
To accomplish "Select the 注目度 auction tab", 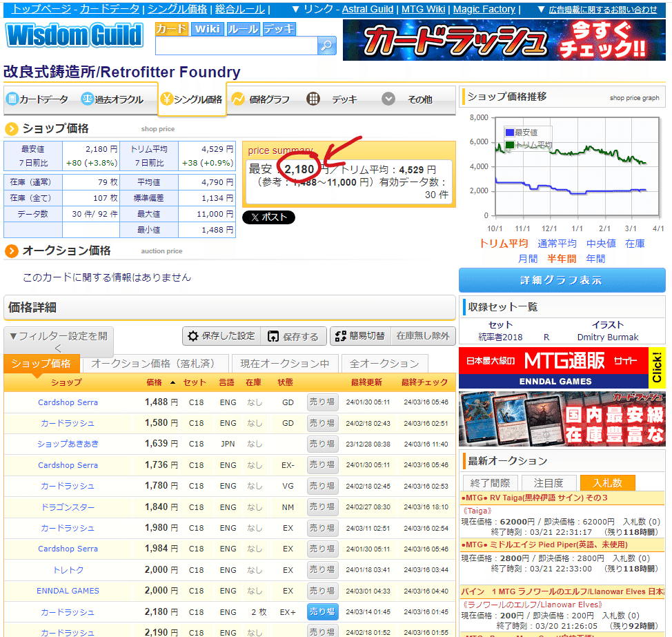I will 548,483.
